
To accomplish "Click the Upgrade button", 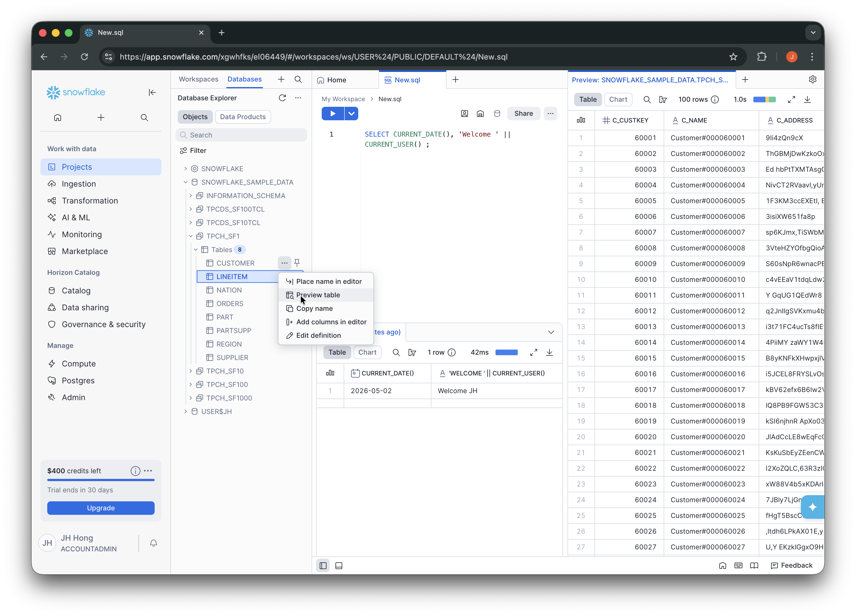I will [101, 508].
